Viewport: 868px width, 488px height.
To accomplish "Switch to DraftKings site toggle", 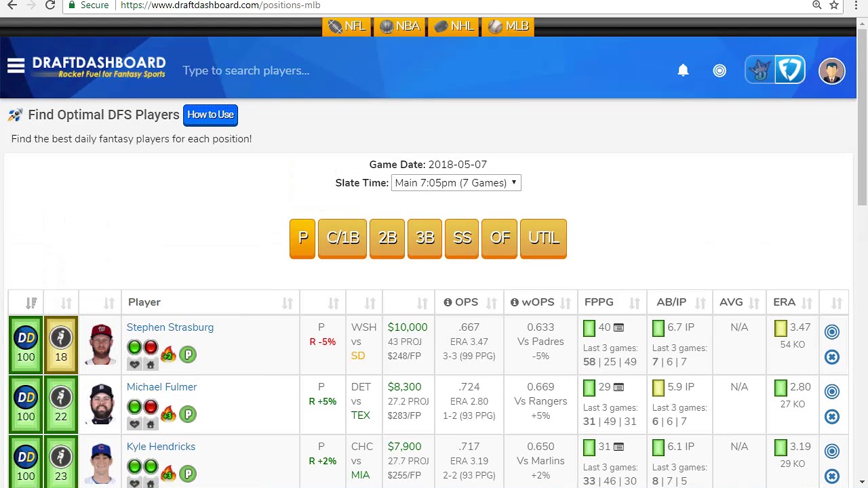I will coord(760,70).
